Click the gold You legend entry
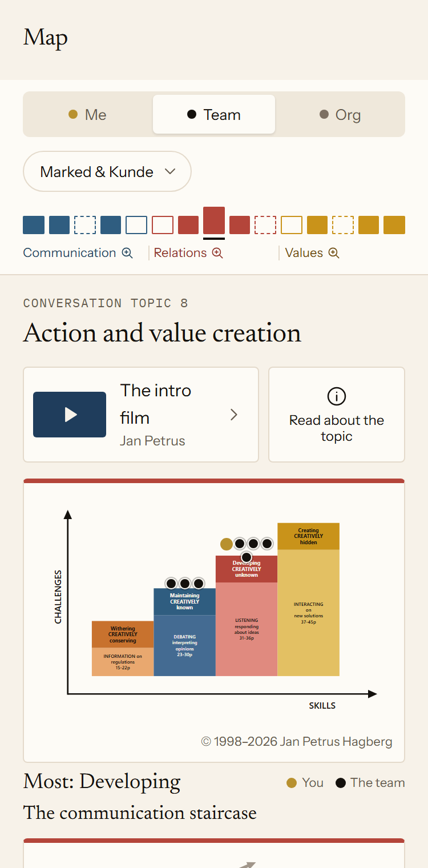Viewport: 428px width, 868px height. [x=305, y=782]
